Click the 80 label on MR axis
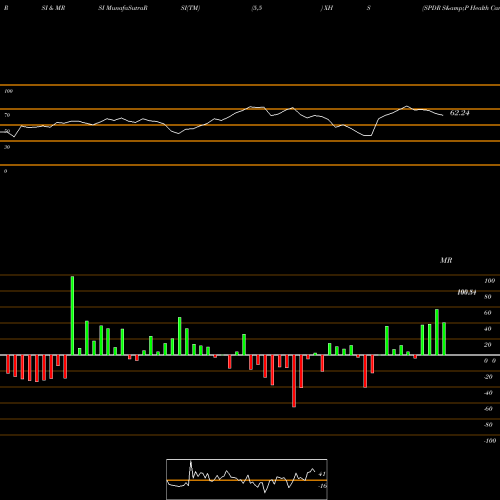 [488, 297]
